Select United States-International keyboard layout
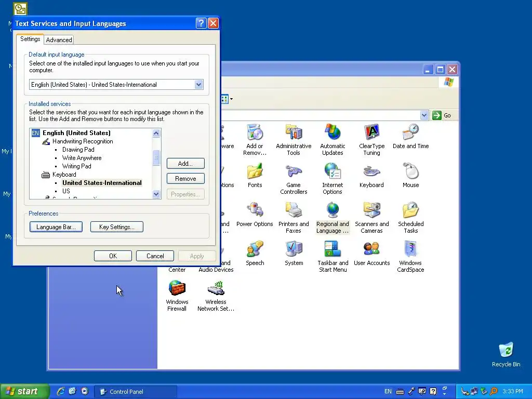Screen dimensions: 532x399 (x=102, y=183)
